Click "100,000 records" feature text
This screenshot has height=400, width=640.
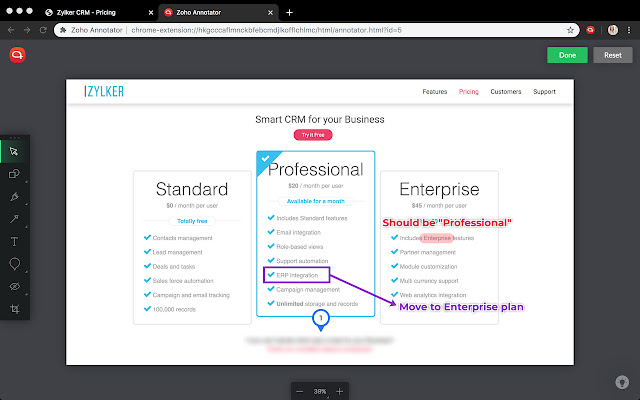pos(174,309)
